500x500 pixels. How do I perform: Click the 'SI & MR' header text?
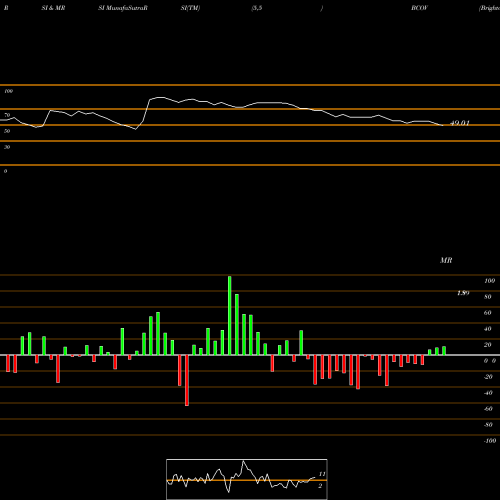[x=53, y=8]
